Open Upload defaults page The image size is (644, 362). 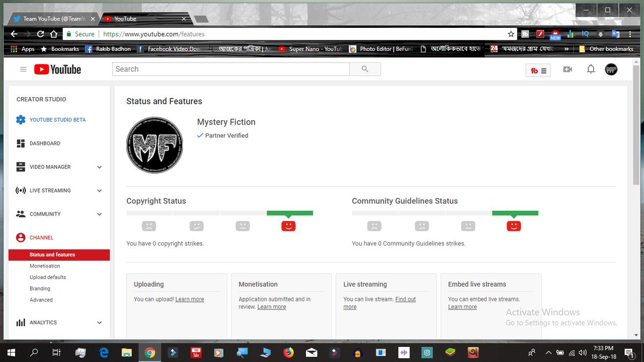click(x=48, y=277)
